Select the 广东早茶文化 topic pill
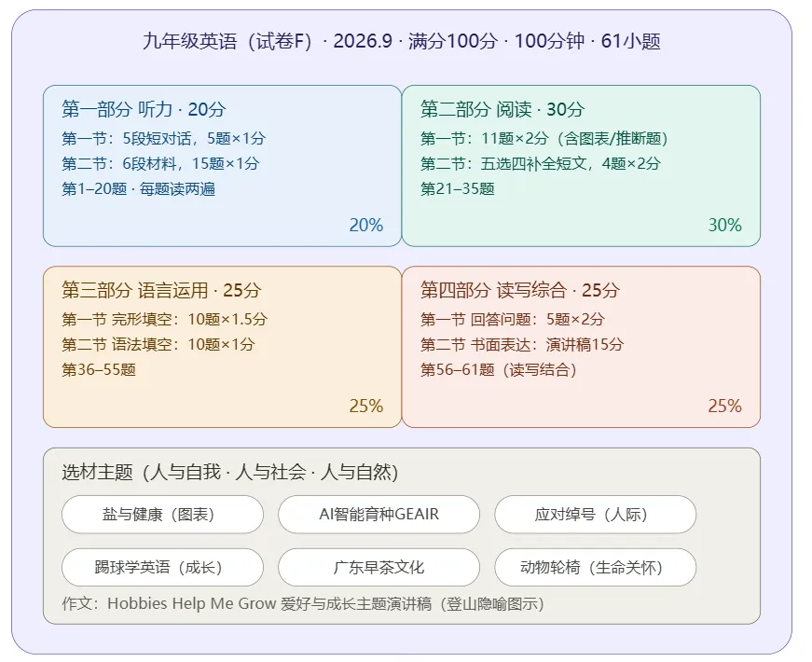The image size is (812, 662). click(379, 567)
